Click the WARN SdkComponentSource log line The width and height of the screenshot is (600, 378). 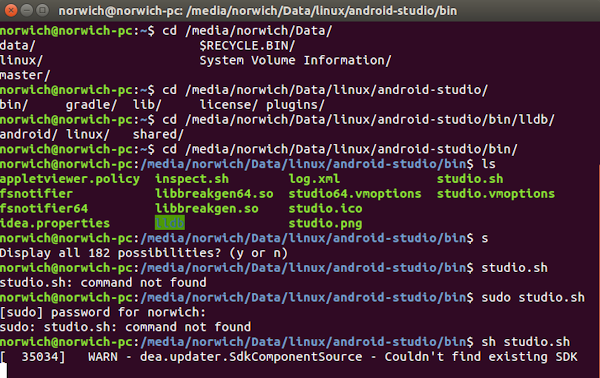coord(289,357)
